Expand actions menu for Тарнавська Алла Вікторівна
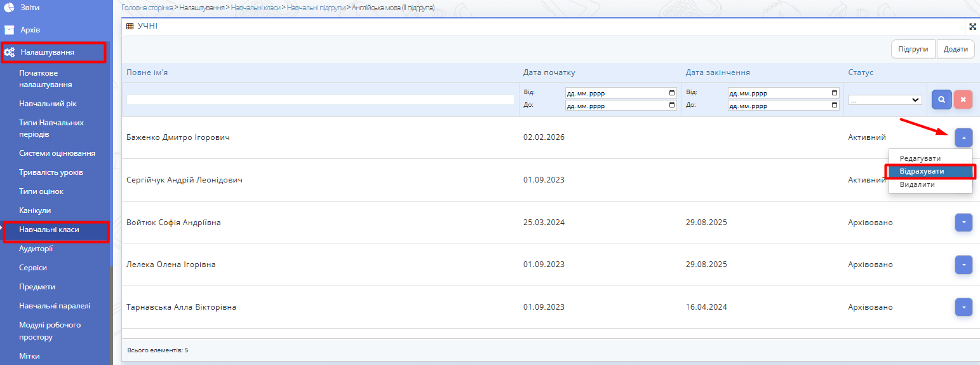The image size is (980, 365). (x=963, y=307)
